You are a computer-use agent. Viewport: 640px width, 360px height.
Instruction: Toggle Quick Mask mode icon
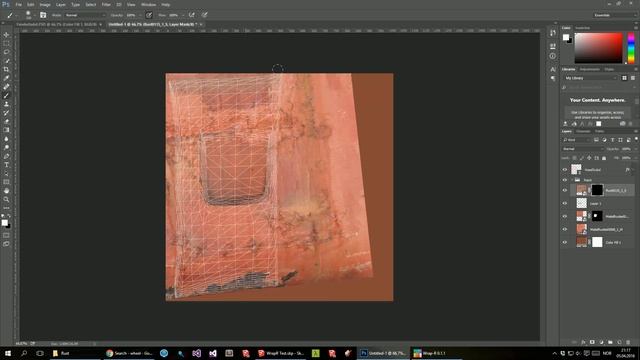click(x=6, y=235)
